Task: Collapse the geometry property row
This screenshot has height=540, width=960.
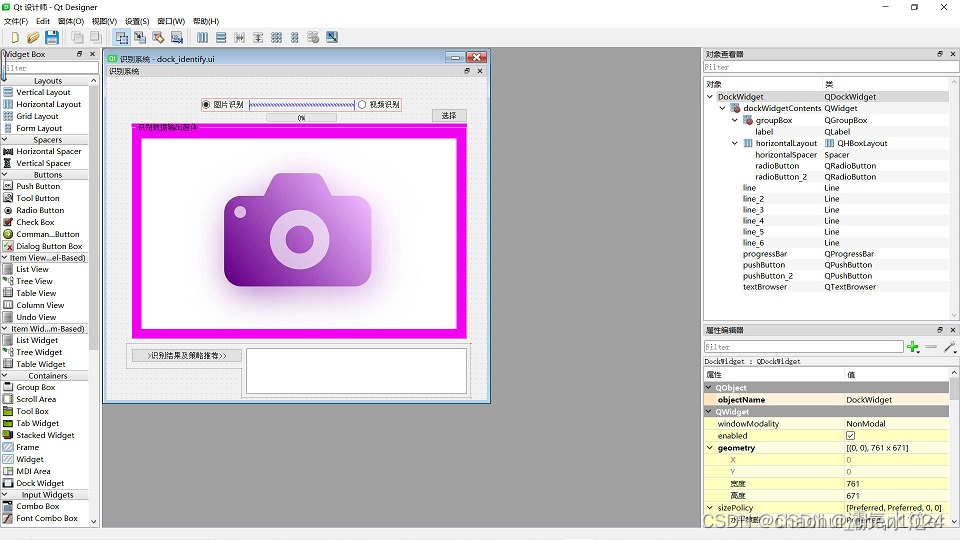Action: coord(710,448)
